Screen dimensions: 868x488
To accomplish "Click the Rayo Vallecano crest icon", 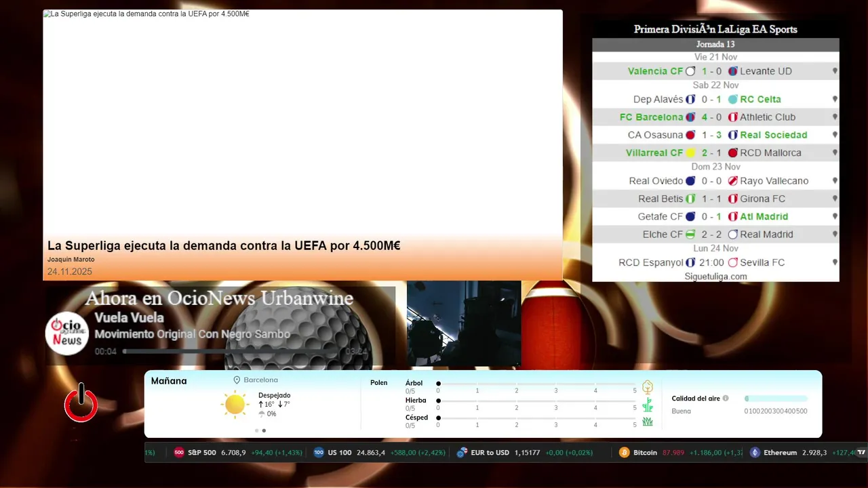I will click(732, 181).
